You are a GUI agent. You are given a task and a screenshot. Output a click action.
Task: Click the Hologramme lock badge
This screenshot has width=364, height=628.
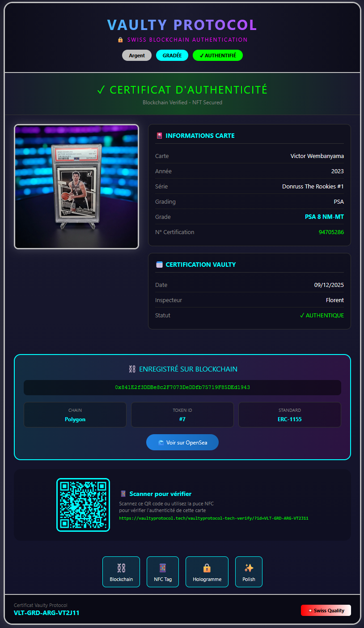coord(207,572)
